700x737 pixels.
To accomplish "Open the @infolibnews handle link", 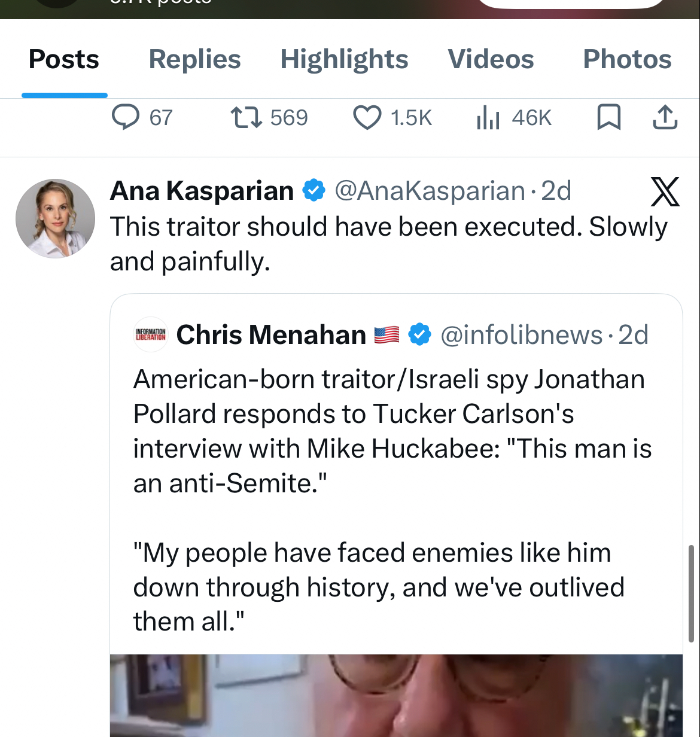I will coord(521,335).
